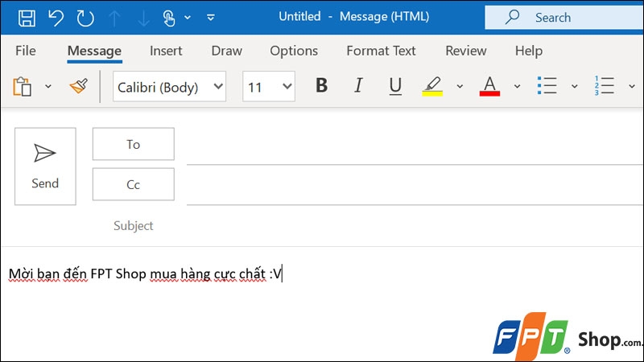Expand bullet library arrow
Screen dimensions: 644x362
575,86
